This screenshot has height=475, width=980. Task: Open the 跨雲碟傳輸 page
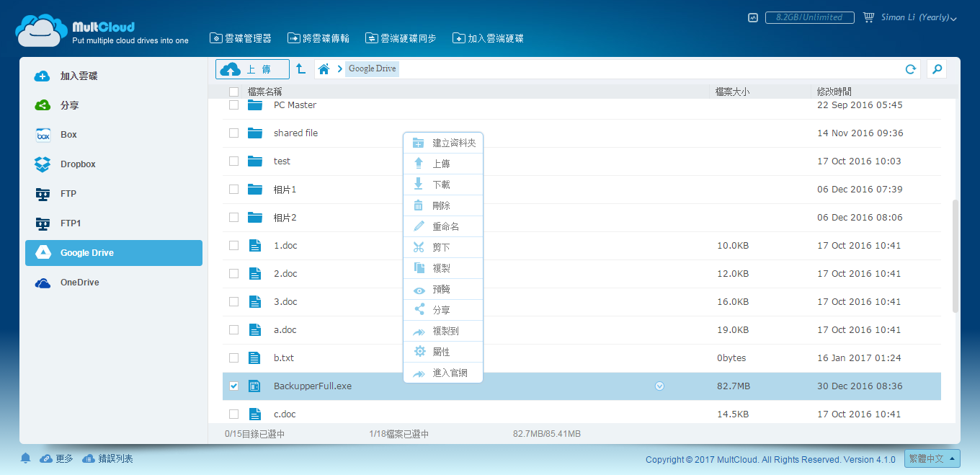[318, 38]
